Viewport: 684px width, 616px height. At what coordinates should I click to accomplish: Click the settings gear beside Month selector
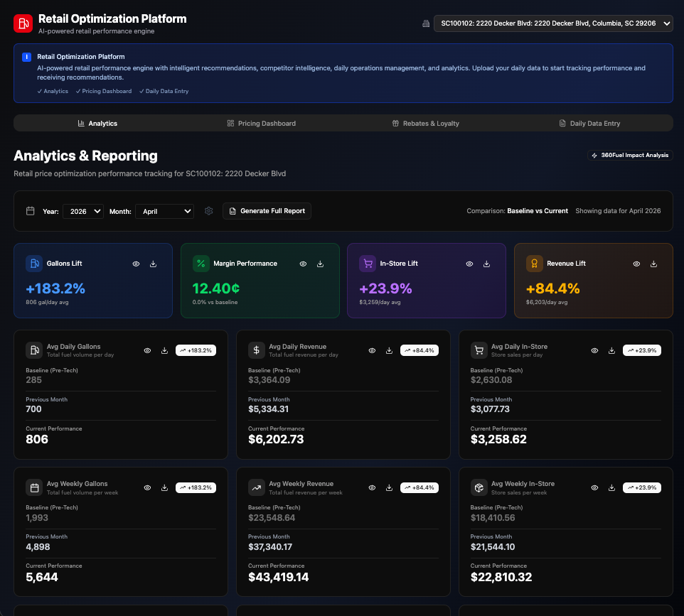209,211
